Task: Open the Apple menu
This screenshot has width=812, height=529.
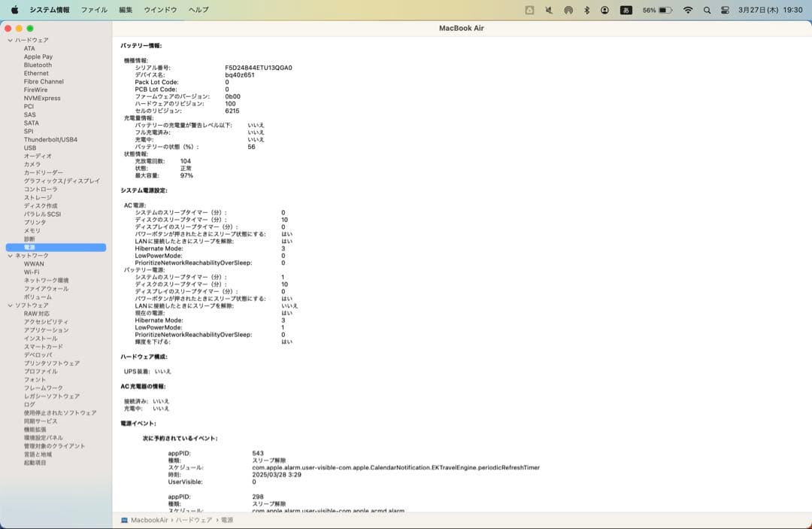Action: pos(14,10)
